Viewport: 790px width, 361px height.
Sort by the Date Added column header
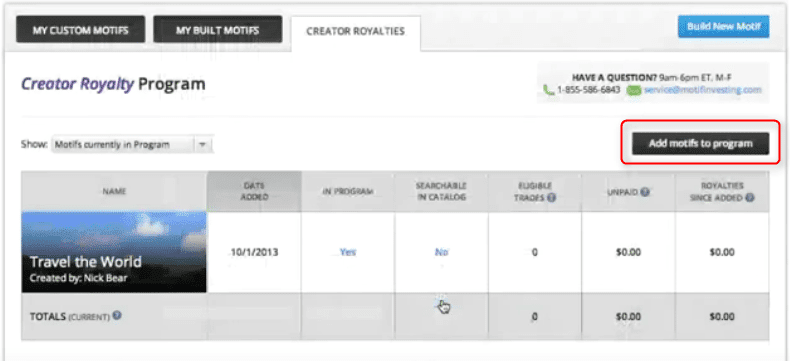(254, 191)
